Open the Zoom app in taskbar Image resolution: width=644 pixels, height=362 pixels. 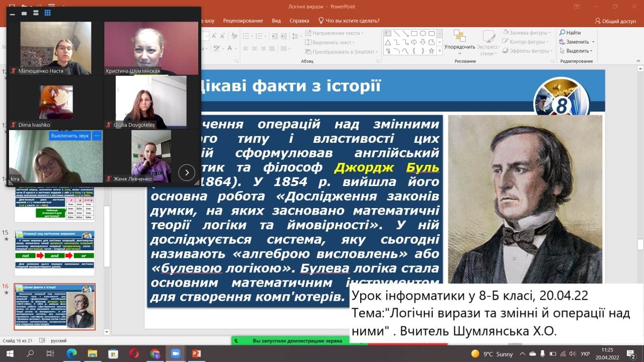coord(176,353)
